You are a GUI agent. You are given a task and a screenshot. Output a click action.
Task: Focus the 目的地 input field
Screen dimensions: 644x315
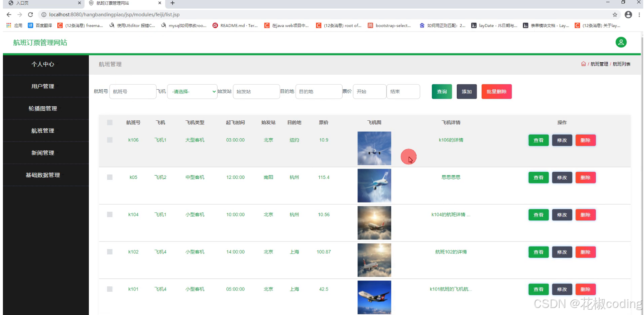pos(319,92)
